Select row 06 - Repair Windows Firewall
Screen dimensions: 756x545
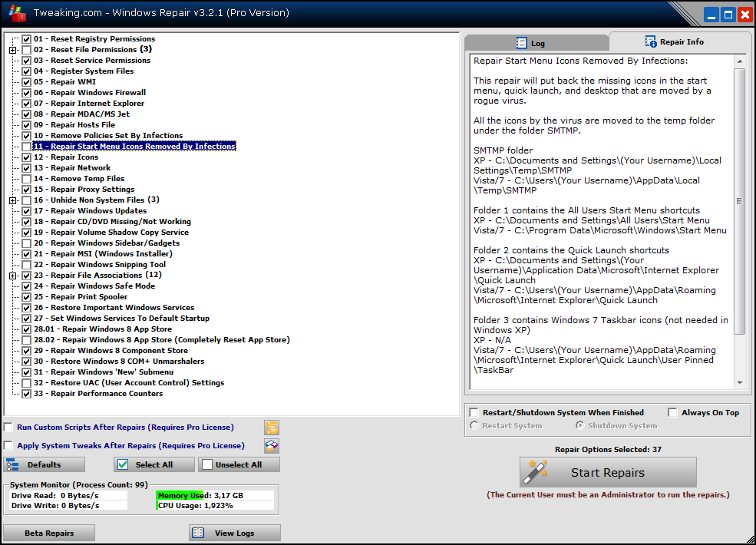click(90, 93)
